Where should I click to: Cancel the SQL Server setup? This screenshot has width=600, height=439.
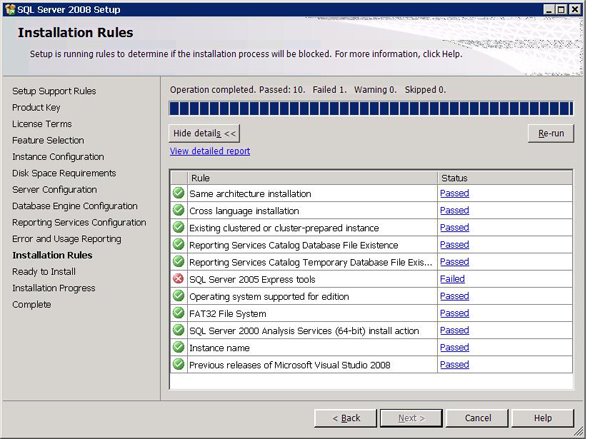[x=477, y=418]
